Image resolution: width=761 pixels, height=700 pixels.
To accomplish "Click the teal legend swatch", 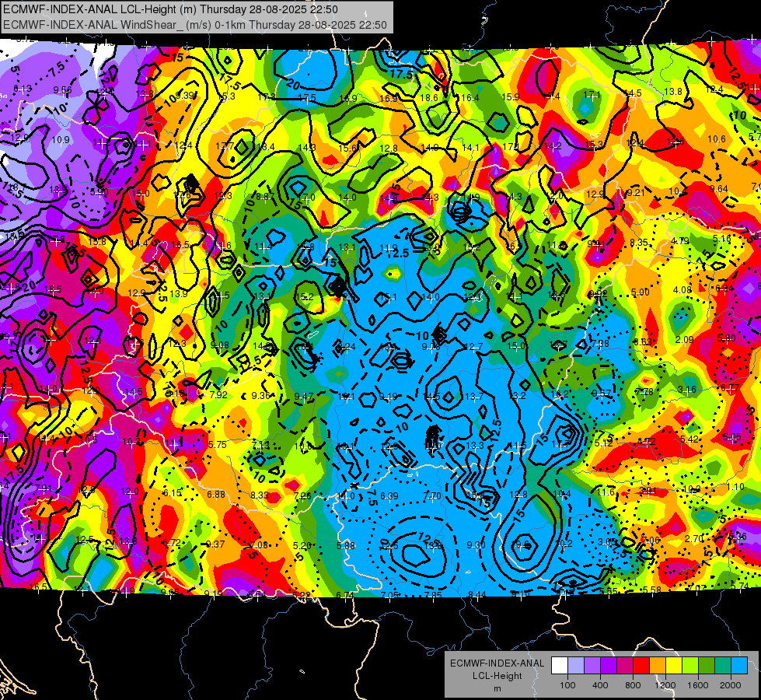I will pos(723,666).
